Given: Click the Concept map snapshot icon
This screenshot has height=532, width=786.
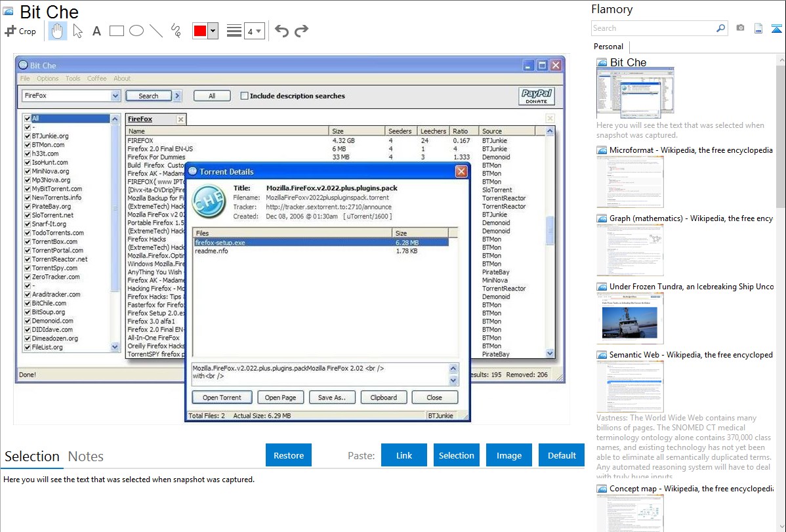Looking at the screenshot, I should (602, 489).
